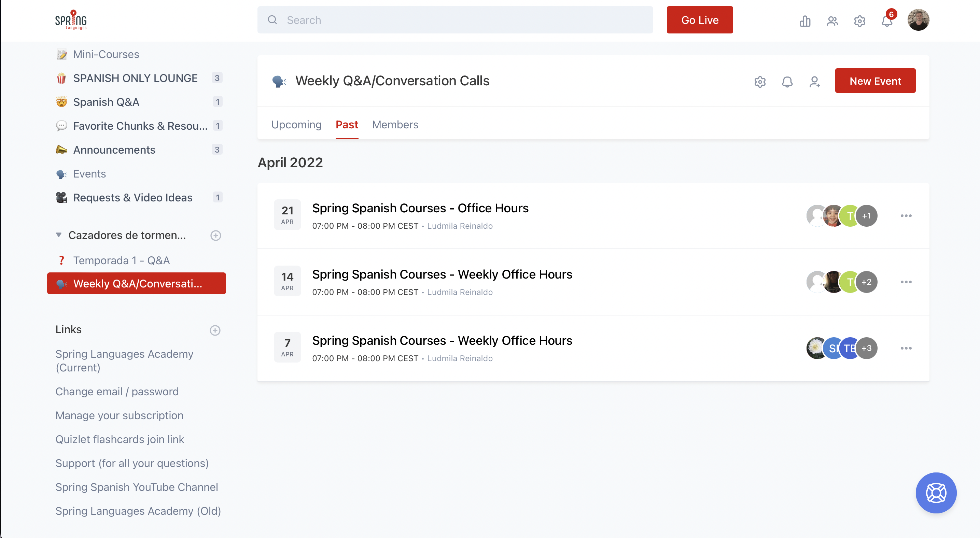Click Ludmila Reinaldo on 21 APR event

pyautogui.click(x=460, y=226)
